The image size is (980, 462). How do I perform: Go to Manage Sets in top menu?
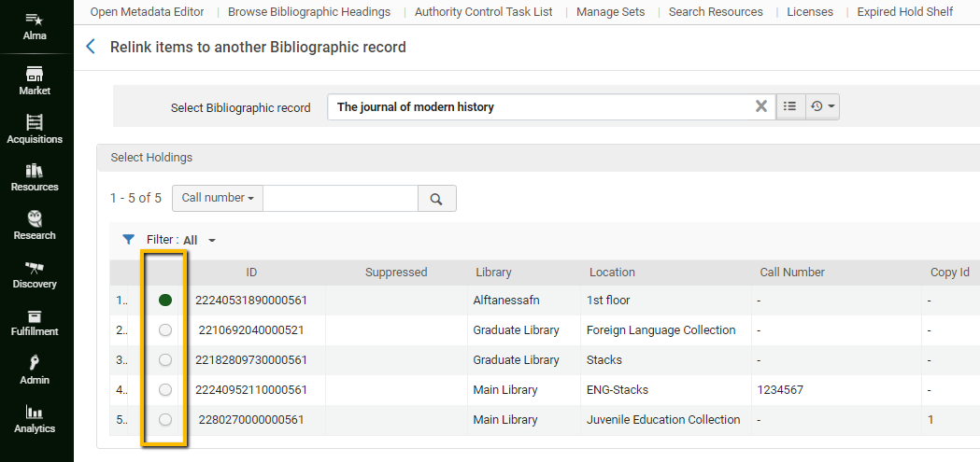click(x=610, y=12)
